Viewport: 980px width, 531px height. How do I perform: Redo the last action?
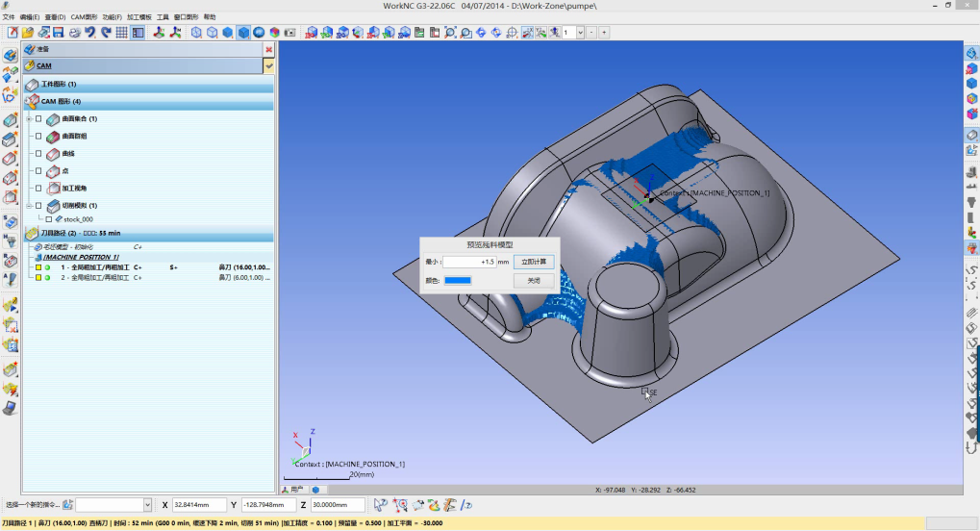(x=106, y=33)
